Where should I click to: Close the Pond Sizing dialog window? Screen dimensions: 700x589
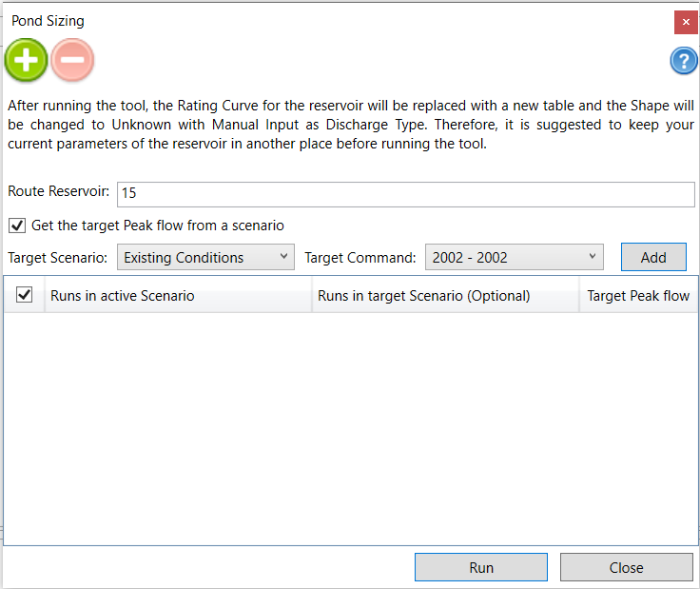[685, 22]
